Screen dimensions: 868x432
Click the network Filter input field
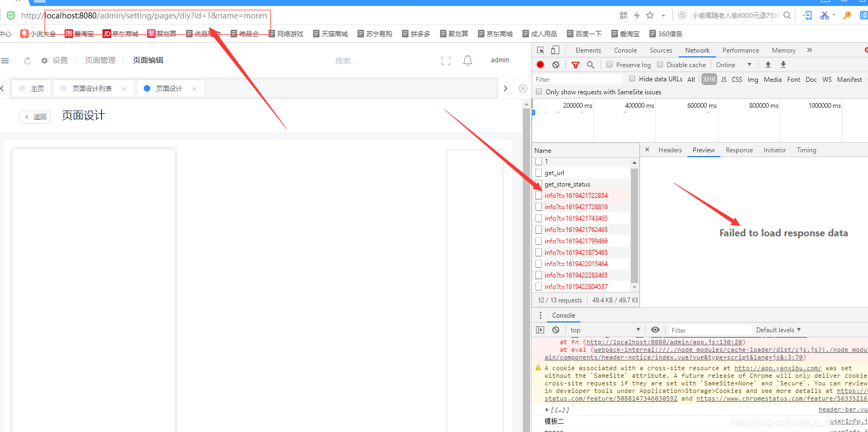pos(577,79)
